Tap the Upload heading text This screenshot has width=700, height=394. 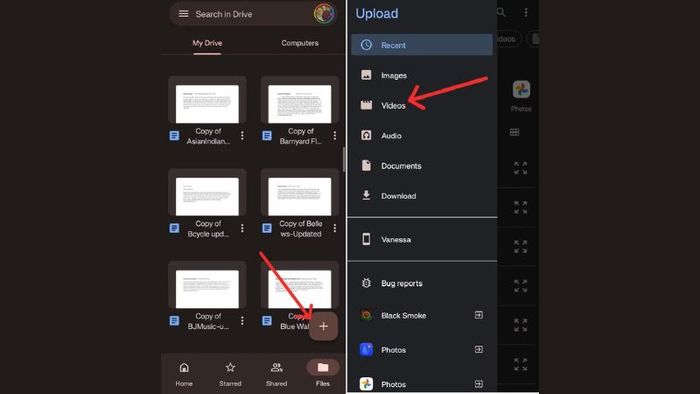click(377, 14)
